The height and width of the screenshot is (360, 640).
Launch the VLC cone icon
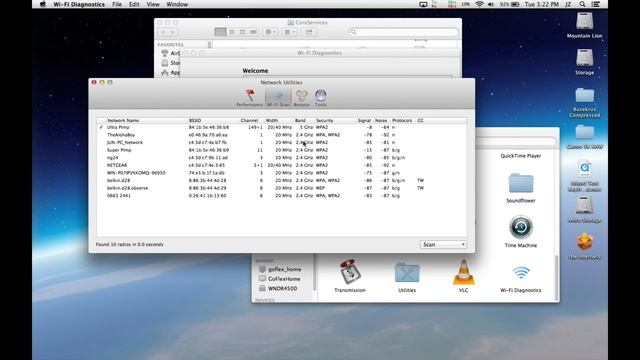(463, 272)
